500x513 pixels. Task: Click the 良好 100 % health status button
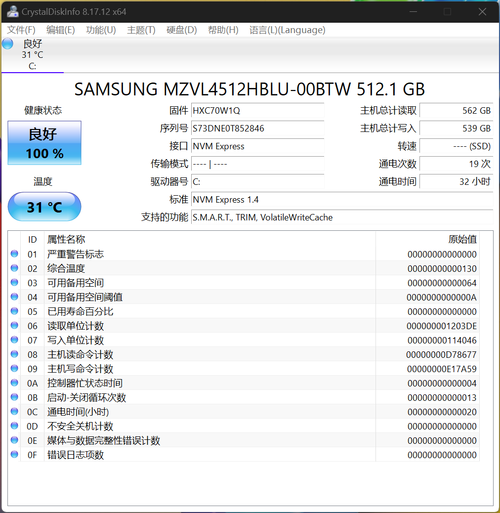click(x=44, y=143)
